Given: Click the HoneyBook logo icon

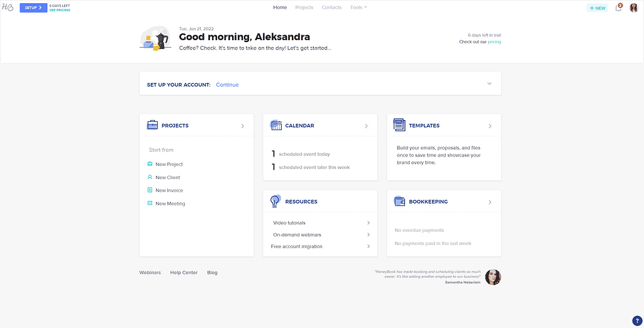Looking at the screenshot, I should tap(8, 8).
